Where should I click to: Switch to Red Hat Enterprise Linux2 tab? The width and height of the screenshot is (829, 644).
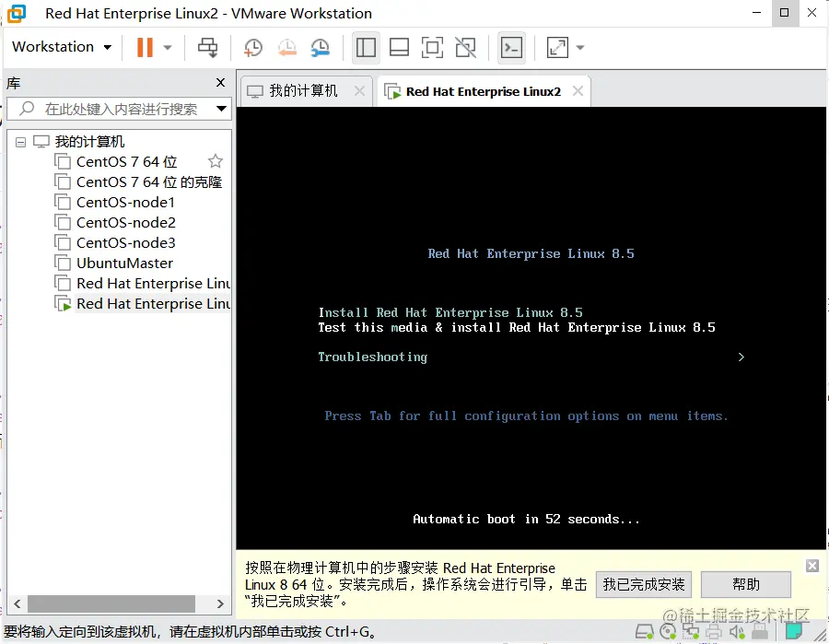[483, 91]
